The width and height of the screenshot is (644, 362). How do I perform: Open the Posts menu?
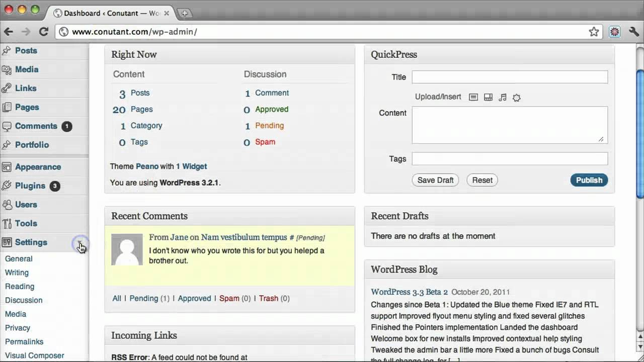(26, 50)
